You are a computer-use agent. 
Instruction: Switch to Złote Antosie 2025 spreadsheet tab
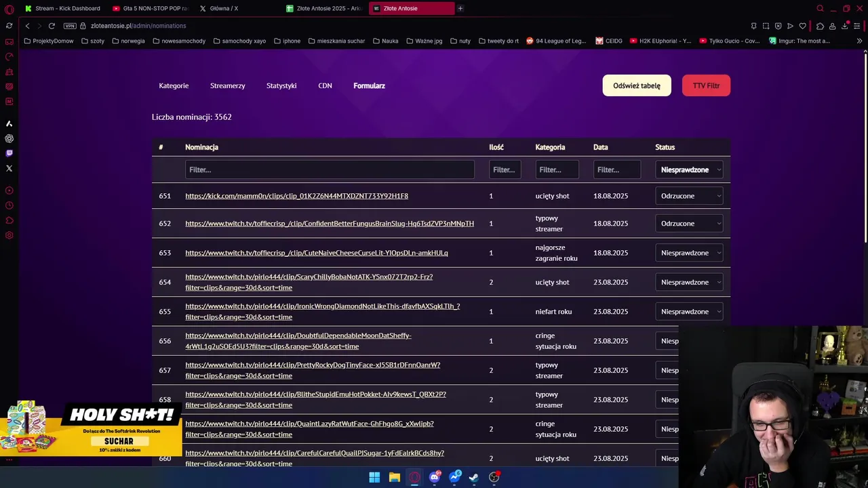tap(325, 9)
